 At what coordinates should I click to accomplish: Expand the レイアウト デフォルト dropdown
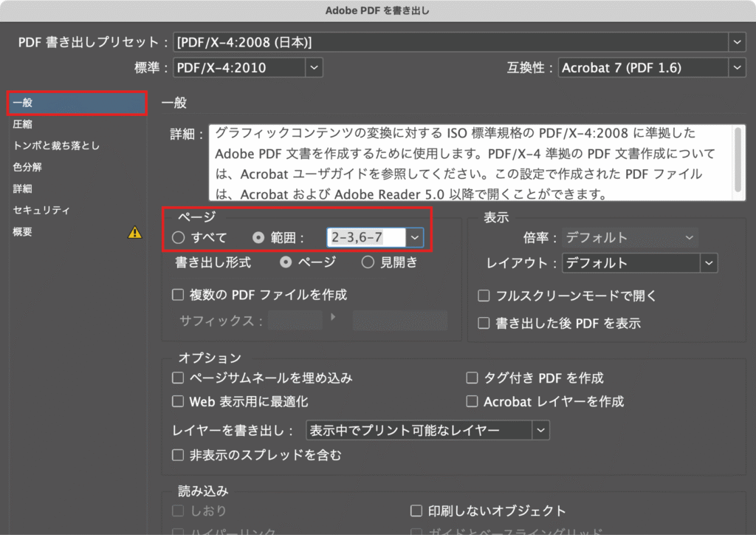click(x=640, y=263)
